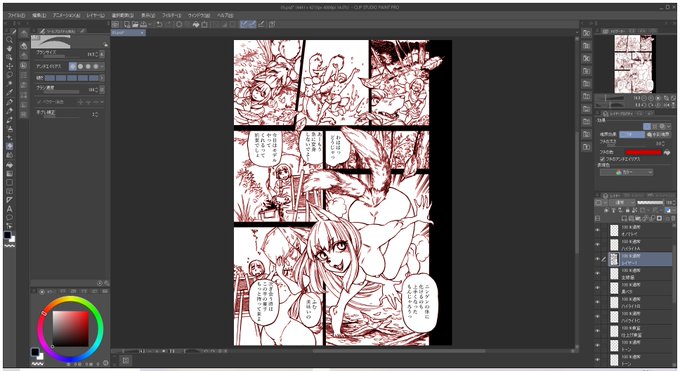Select the Figure rectangle tool
This screenshot has width=680, height=371.
[x=9, y=182]
